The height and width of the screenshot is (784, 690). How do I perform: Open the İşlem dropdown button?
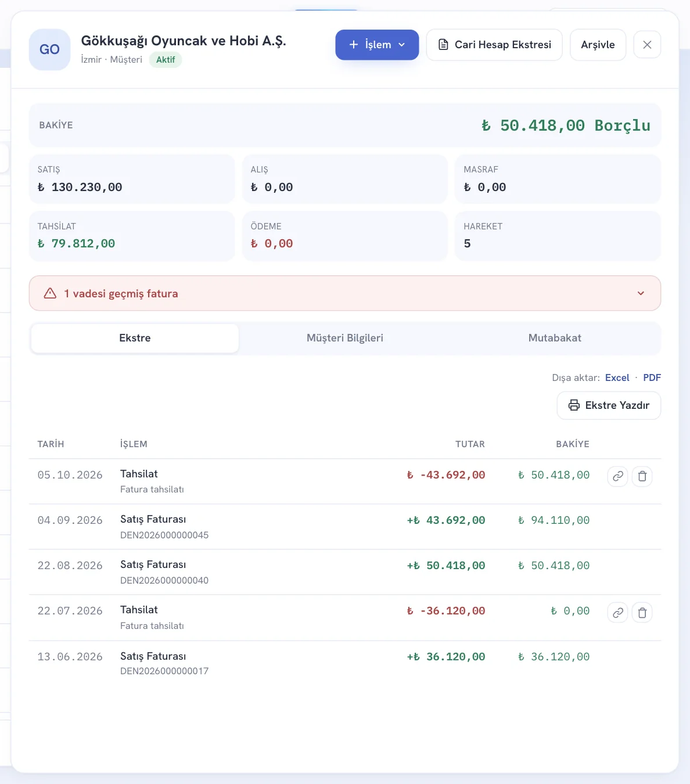click(377, 45)
